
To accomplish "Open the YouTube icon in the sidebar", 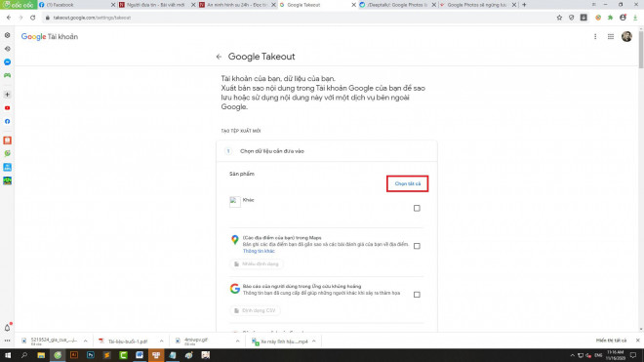I will [x=8, y=108].
